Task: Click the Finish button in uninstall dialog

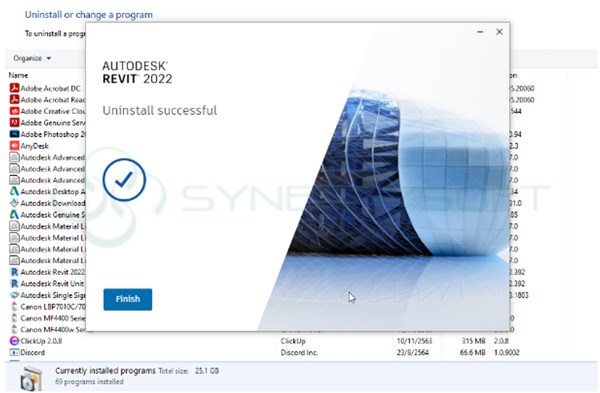Action: 127,299
